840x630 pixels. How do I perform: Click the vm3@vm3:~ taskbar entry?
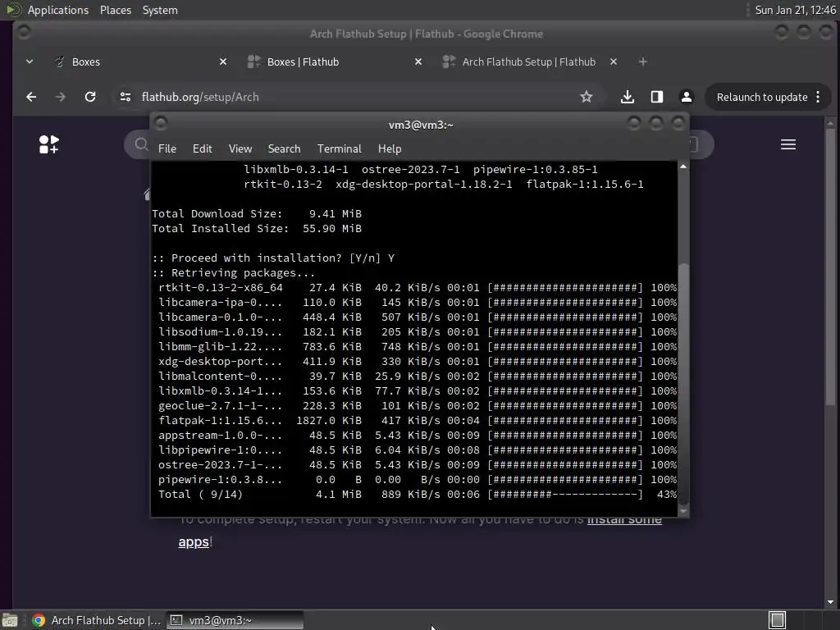[x=235, y=620]
